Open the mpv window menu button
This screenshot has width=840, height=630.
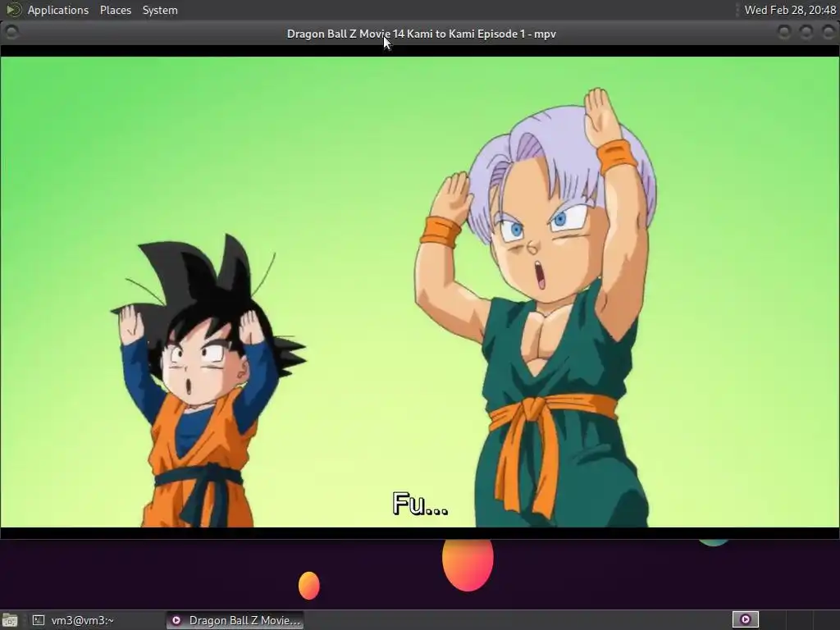point(11,33)
